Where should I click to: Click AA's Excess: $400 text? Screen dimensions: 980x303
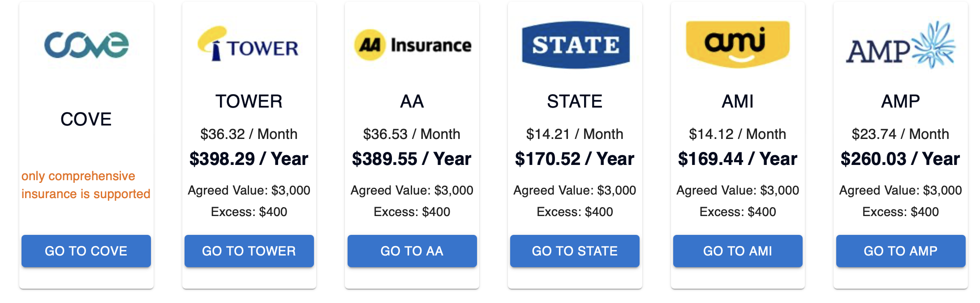(412, 211)
